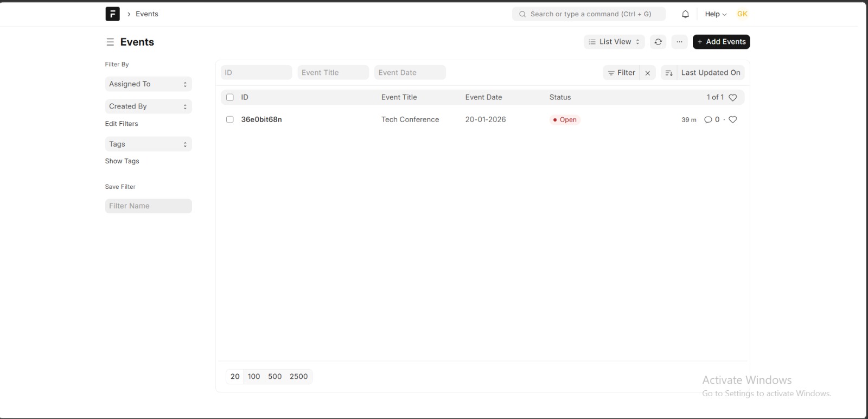The width and height of the screenshot is (868, 419).
Task: Click the ID column header
Action: 245,97
